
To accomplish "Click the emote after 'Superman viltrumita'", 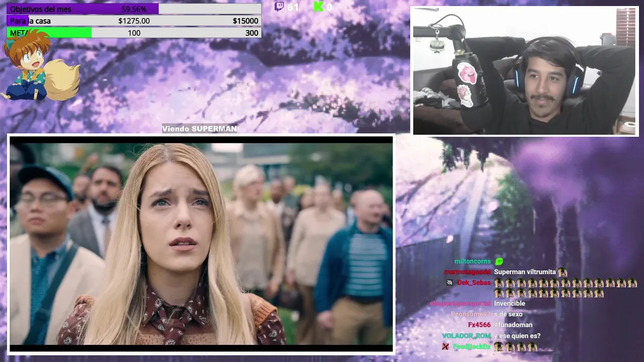I will 562,273.
